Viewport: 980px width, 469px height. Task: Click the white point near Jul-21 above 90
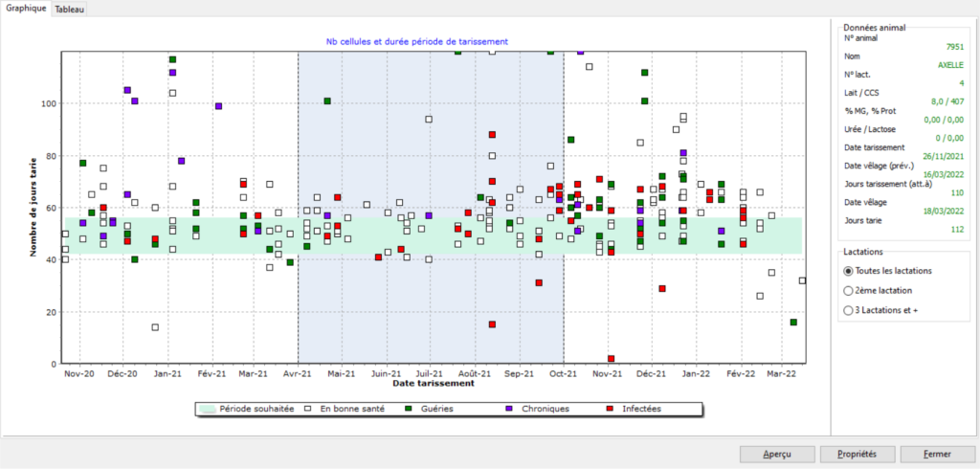429,120
